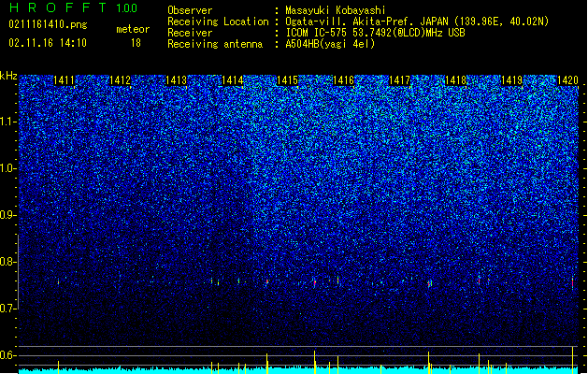Click the Ogata-vill. Akita-Pref. JAPAN location text
Viewport: 588px width, 374px height.
point(417,22)
